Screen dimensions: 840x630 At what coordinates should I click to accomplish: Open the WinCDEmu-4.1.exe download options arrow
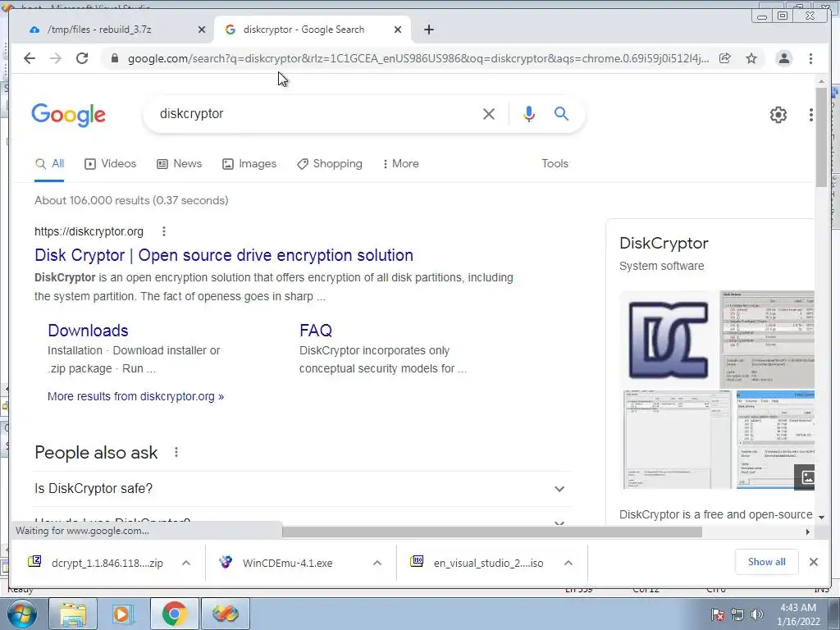(377, 563)
